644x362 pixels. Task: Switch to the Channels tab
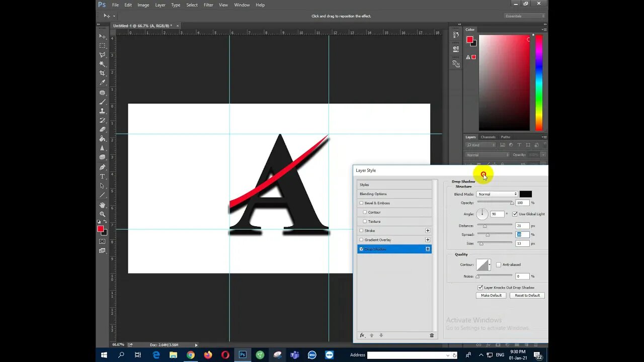[488, 137]
